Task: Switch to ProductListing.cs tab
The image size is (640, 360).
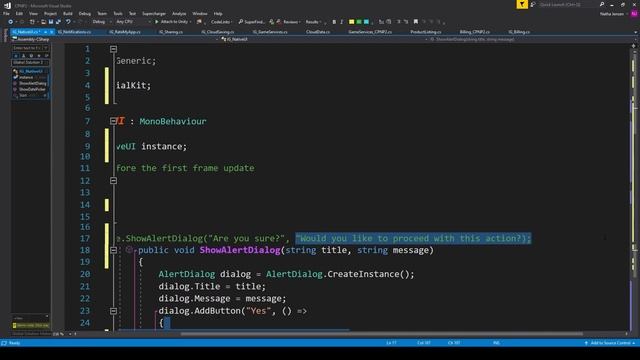Action: [426, 31]
